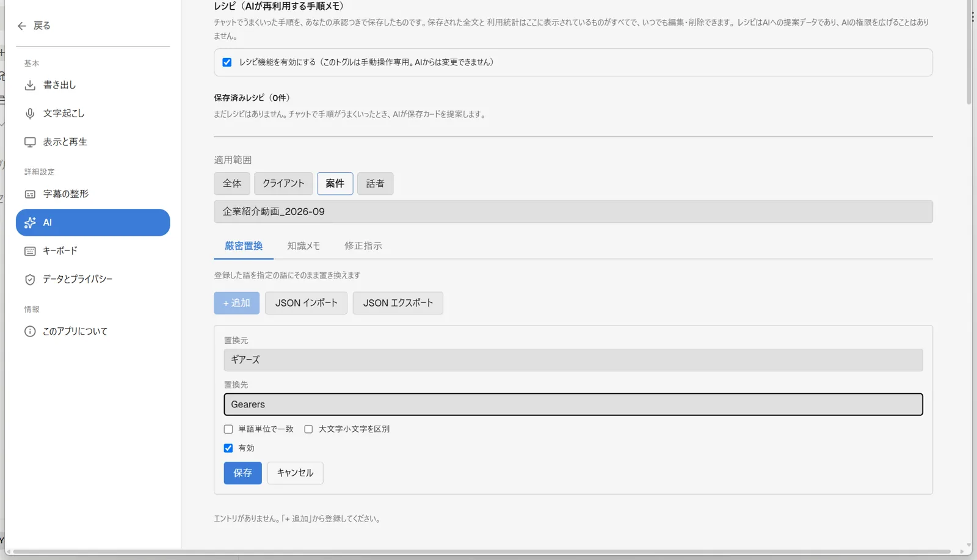The image size is (977, 560).
Task: Click the back arrow icon beside 戻る
Action: pyautogui.click(x=22, y=26)
